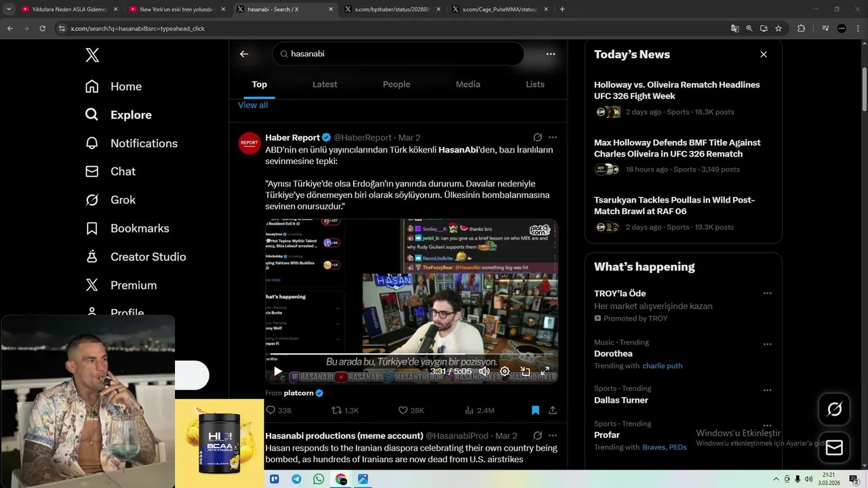Bookmark this page with the star icon
The width and height of the screenshot is (868, 488).
[x=778, y=28]
